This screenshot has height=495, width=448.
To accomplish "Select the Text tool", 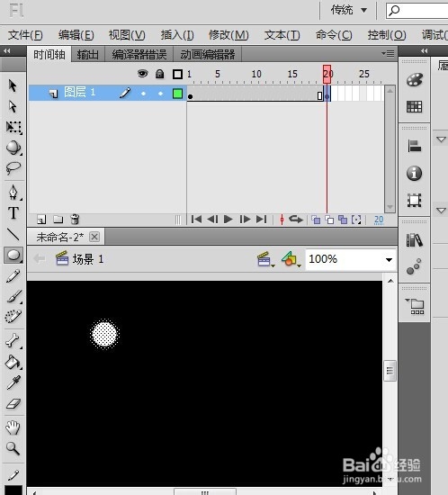I will tap(13, 213).
